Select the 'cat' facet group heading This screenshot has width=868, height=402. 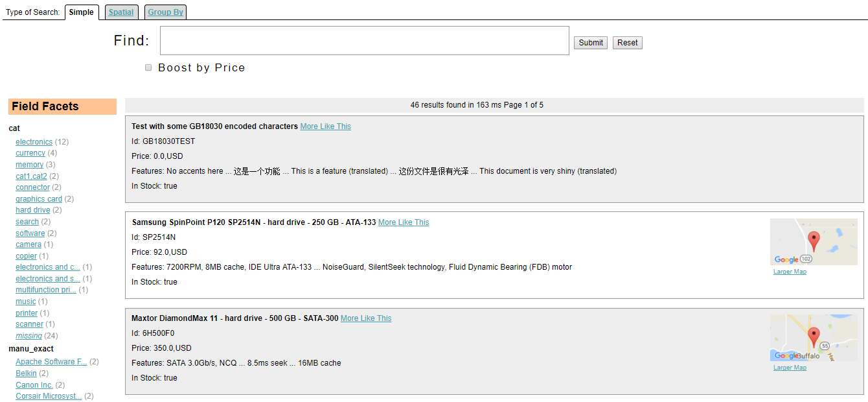(14, 128)
